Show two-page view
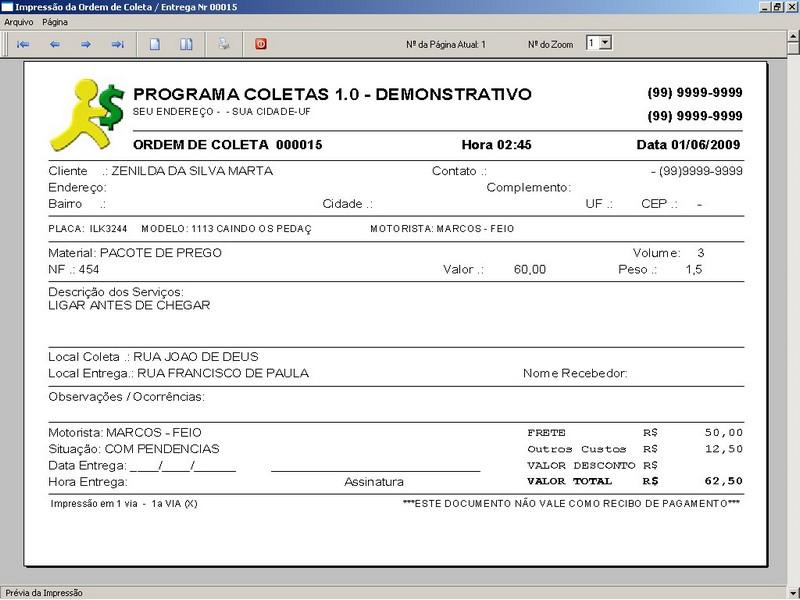This screenshot has width=800, height=600. point(186,44)
